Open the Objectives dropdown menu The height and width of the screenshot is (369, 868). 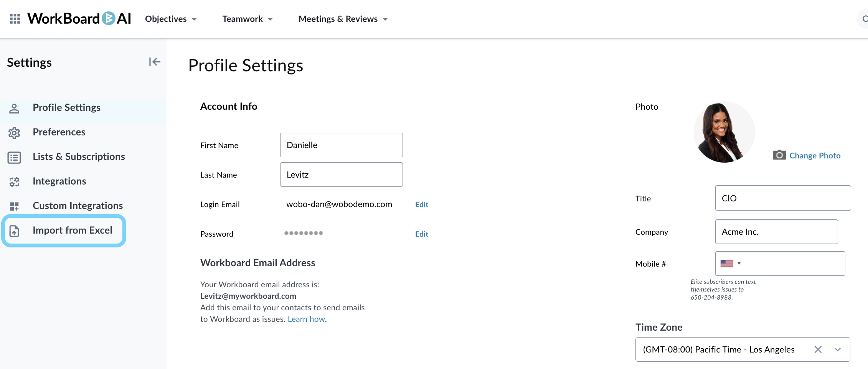(171, 19)
